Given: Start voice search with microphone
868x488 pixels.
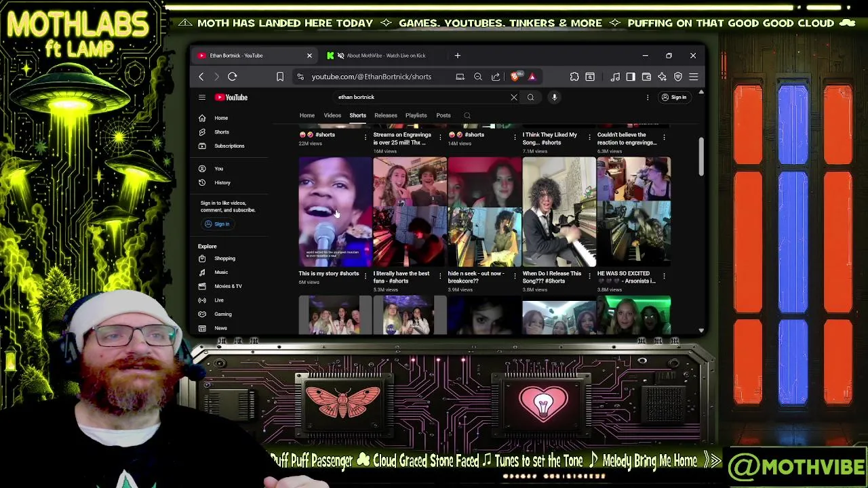Looking at the screenshot, I should pyautogui.click(x=554, y=97).
